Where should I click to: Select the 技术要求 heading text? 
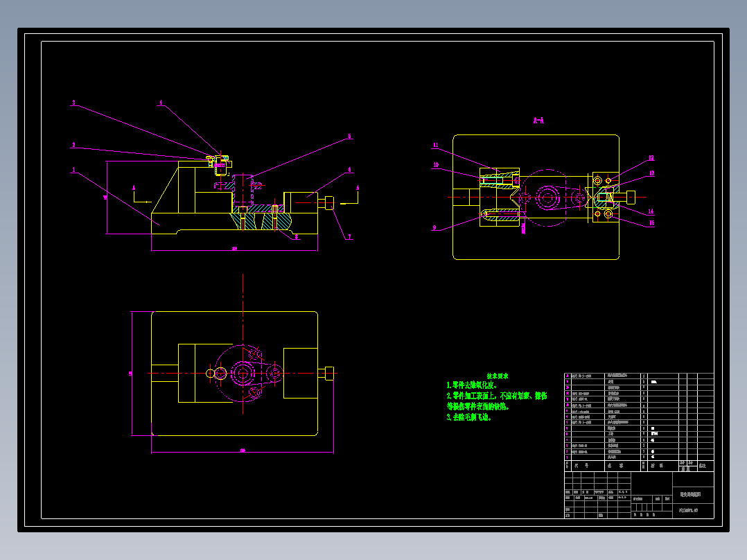point(498,376)
